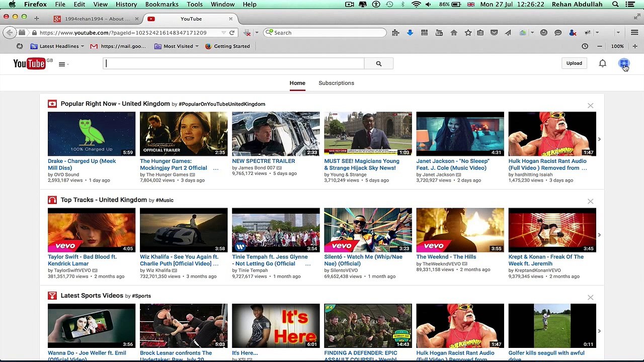
Task: Open Firefox hamburger menu
Action: pos(634,33)
